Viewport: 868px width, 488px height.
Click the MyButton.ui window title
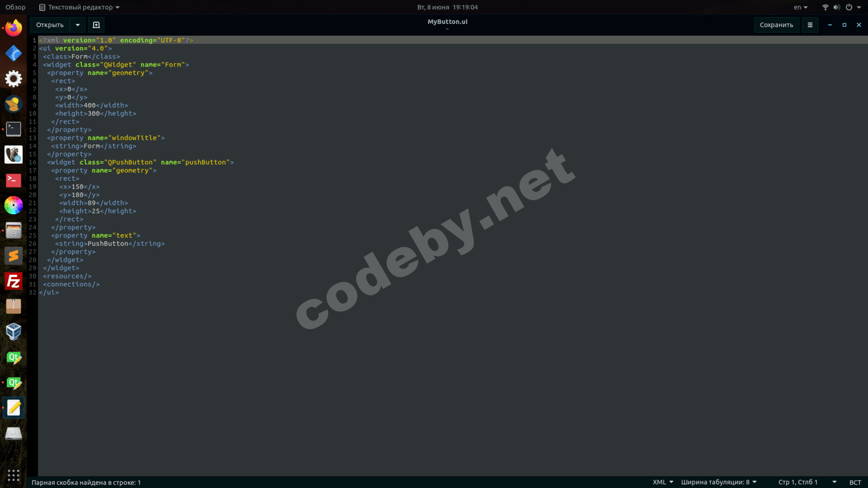click(x=447, y=22)
